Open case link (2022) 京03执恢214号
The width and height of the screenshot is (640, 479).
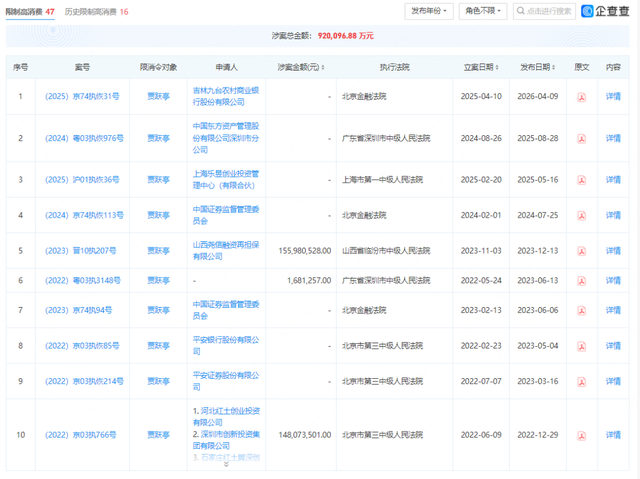coord(84,381)
